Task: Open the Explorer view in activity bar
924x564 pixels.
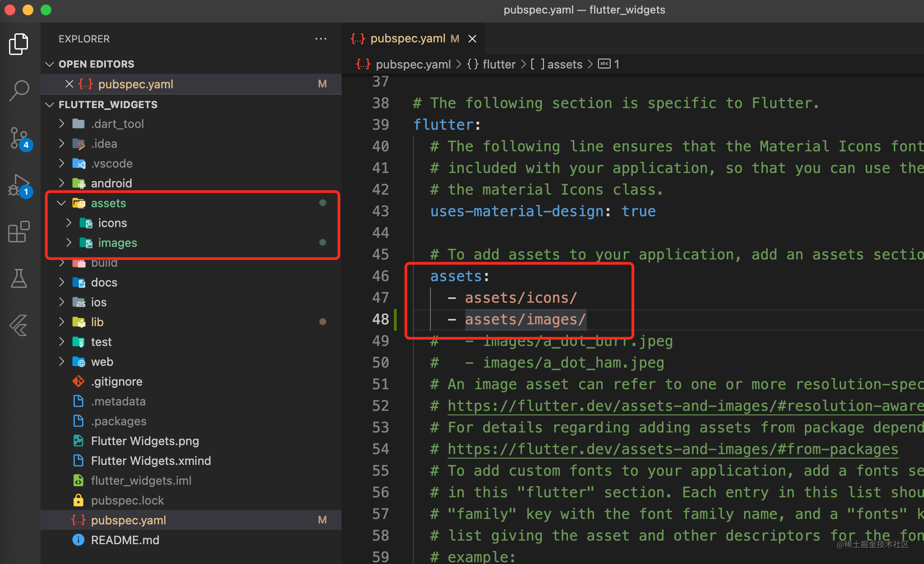Action: point(18,44)
